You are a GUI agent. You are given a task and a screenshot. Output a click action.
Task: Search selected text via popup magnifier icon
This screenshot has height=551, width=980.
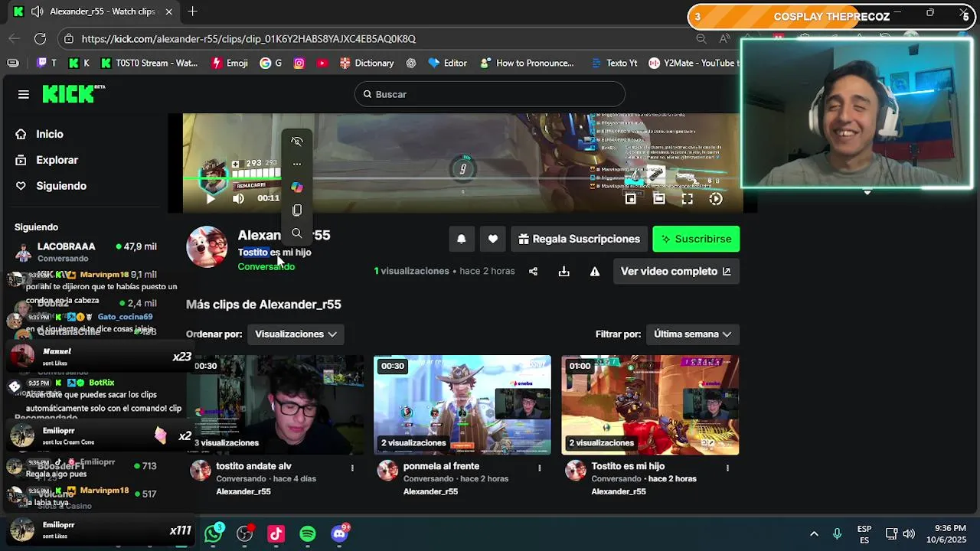(297, 233)
